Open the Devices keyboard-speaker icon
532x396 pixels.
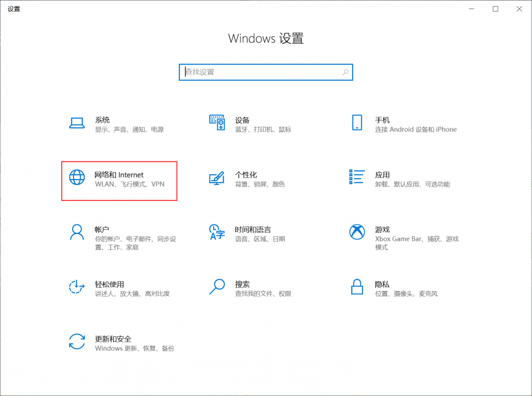[217, 123]
